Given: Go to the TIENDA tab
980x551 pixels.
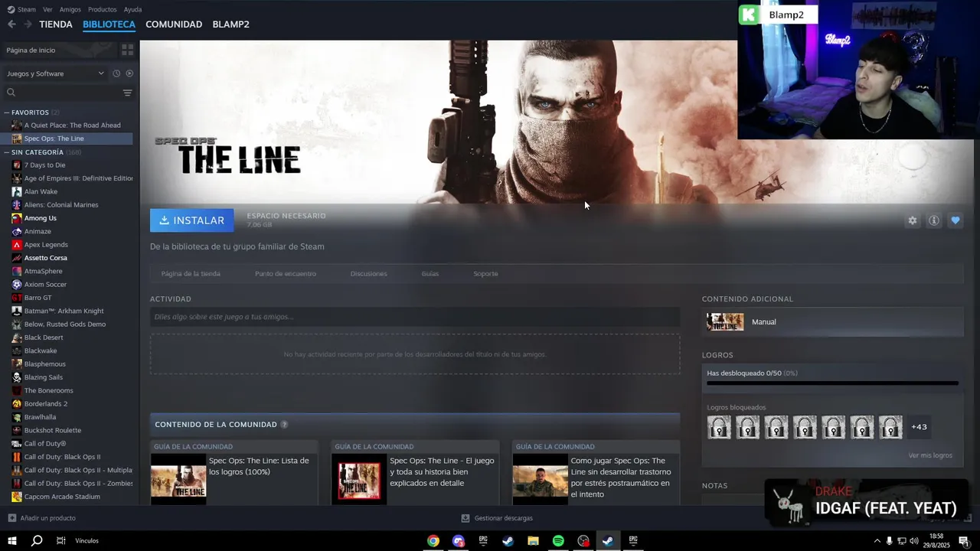Looking at the screenshot, I should pos(56,24).
